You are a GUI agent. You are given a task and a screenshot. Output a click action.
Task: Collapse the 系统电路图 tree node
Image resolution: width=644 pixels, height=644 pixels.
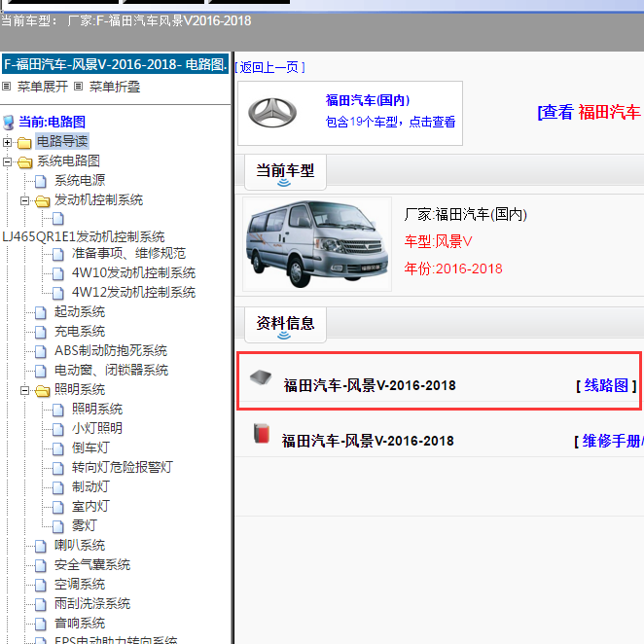7,161
